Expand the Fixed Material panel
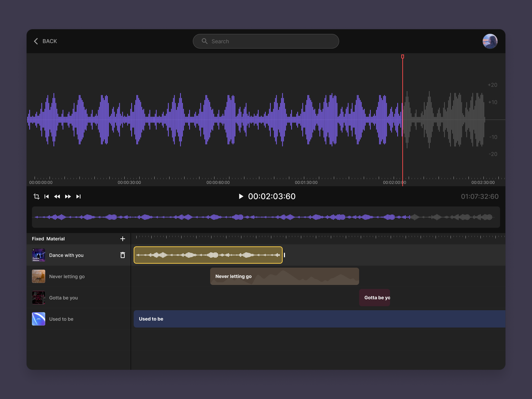 pos(48,238)
